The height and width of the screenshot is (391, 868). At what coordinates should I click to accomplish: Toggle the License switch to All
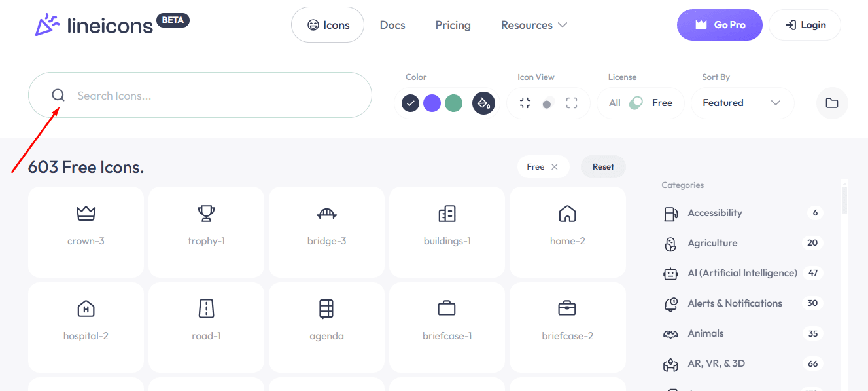(x=615, y=103)
